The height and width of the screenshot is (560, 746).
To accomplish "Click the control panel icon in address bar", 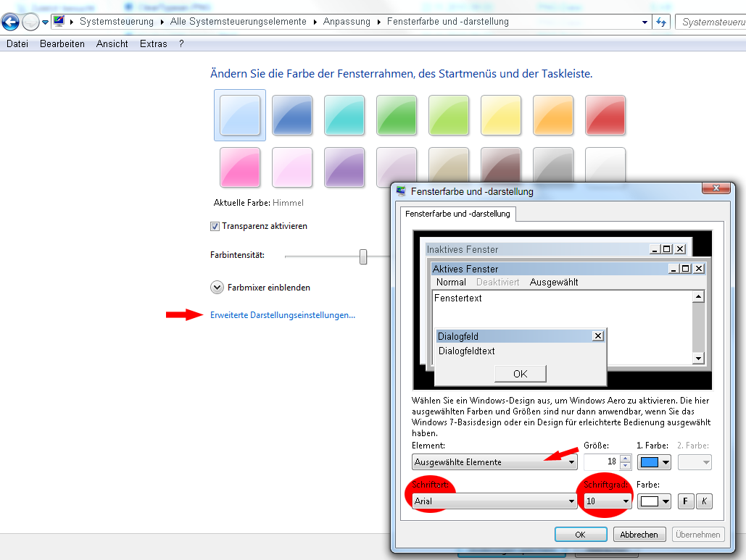I will pyautogui.click(x=59, y=22).
